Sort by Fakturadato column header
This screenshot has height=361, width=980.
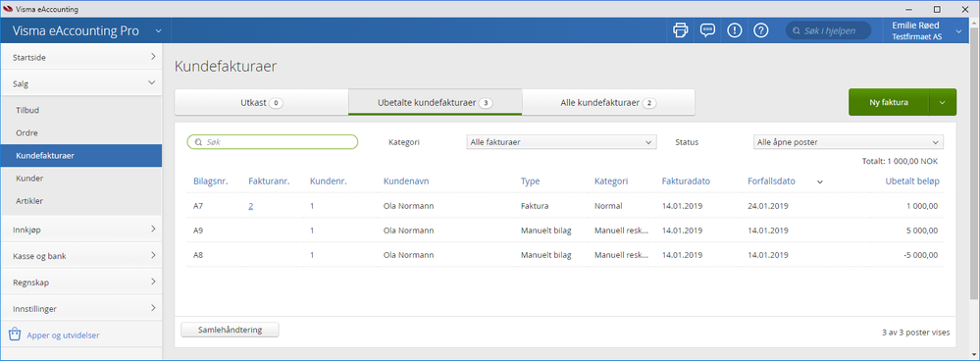(x=686, y=181)
